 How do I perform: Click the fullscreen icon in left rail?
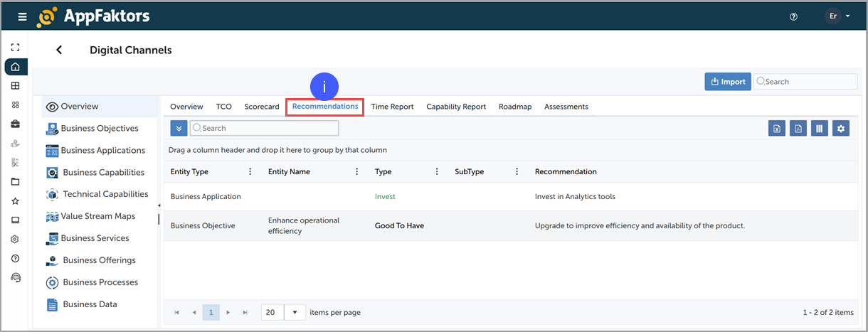click(x=16, y=48)
